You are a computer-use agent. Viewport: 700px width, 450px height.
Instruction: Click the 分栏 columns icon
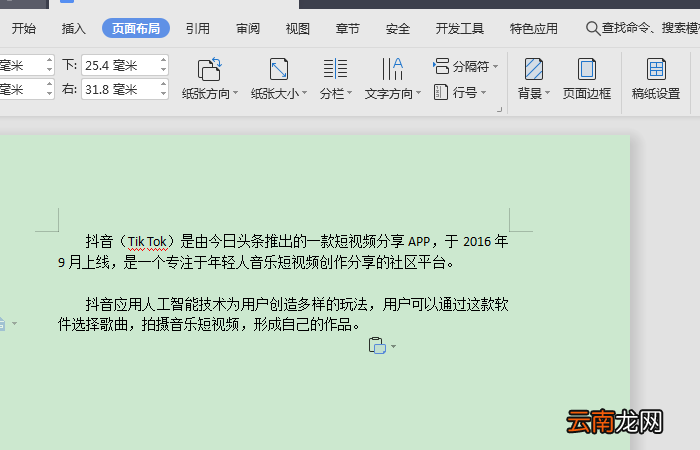335,69
